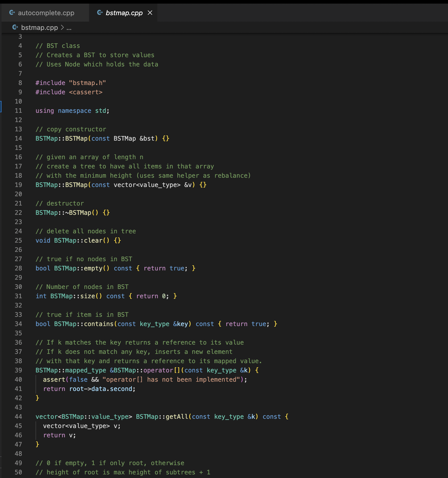Click the BSTMap::contains function name
448x478 pixels.
click(x=99, y=324)
